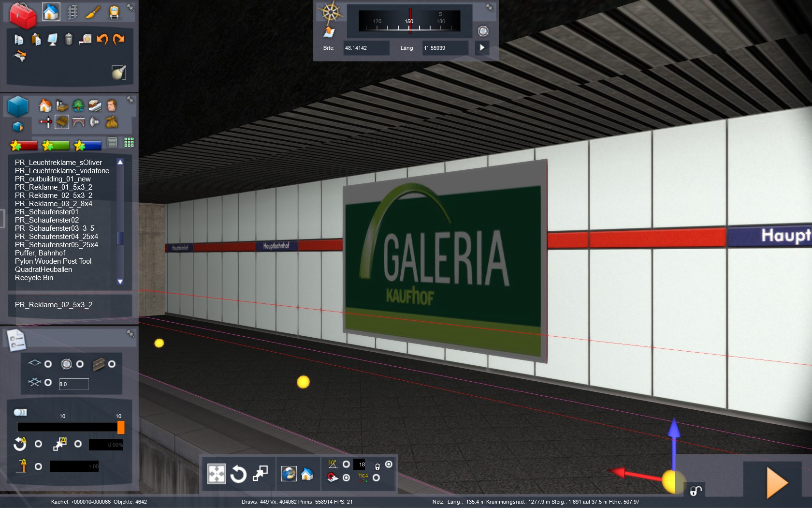
Task: Select the brown sack miscellaneous category
Action: tap(112, 122)
